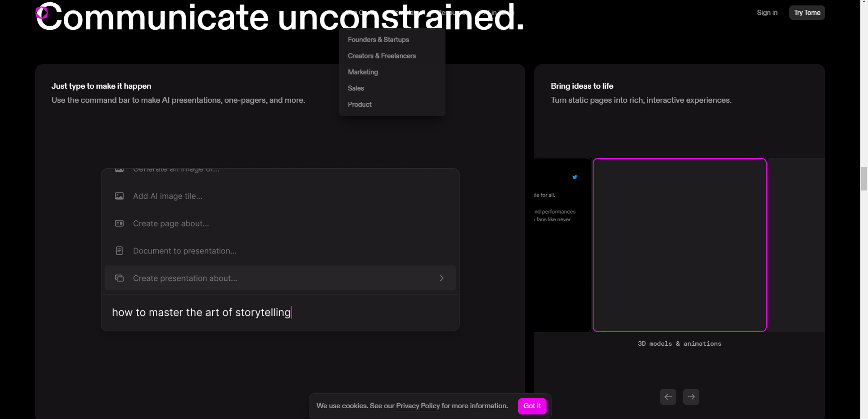Image resolution: width=868 pixels, height=419 pixels.
Task: Click the 3D models & animations thumbnail
Action: click(679, 245)
